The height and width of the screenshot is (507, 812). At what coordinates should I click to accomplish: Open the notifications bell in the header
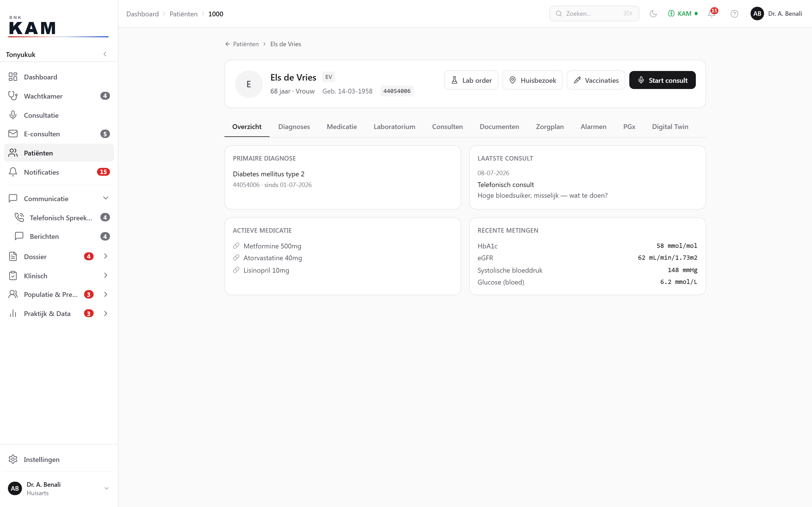click(x=712, y=14)
